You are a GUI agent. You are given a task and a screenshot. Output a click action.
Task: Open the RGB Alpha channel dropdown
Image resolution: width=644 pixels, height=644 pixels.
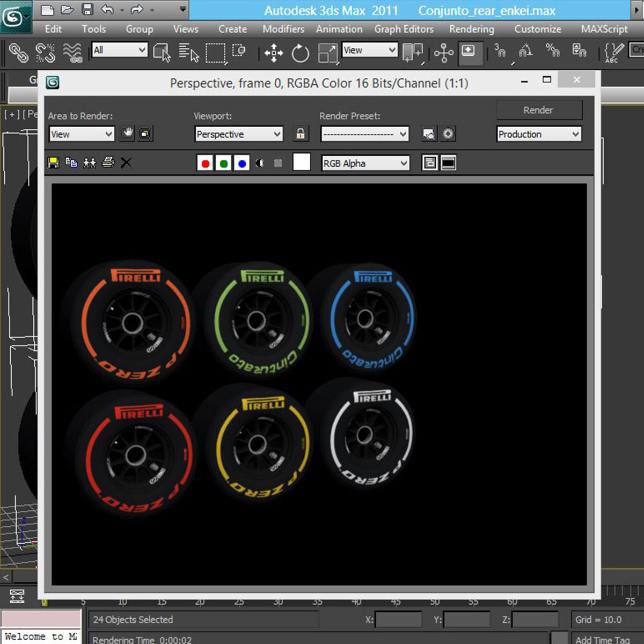365,163
